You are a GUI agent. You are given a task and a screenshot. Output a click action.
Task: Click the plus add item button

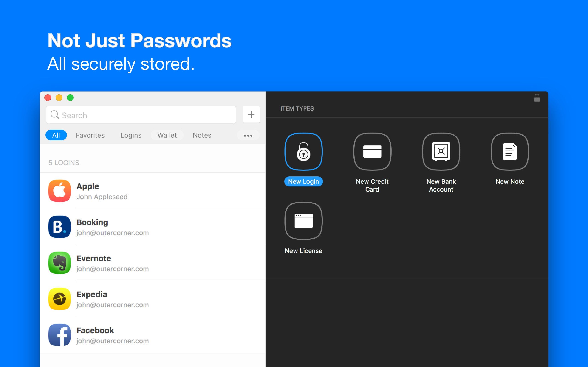click(251, 115)
